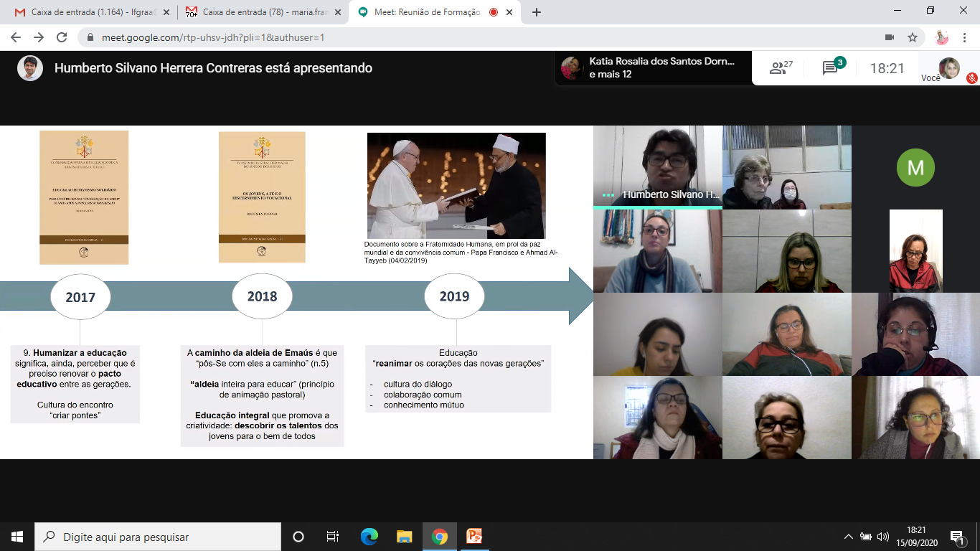This screenshot has width=980, height=551.
Task: Bookmark page with the star icon
Action: pos(913,37)
